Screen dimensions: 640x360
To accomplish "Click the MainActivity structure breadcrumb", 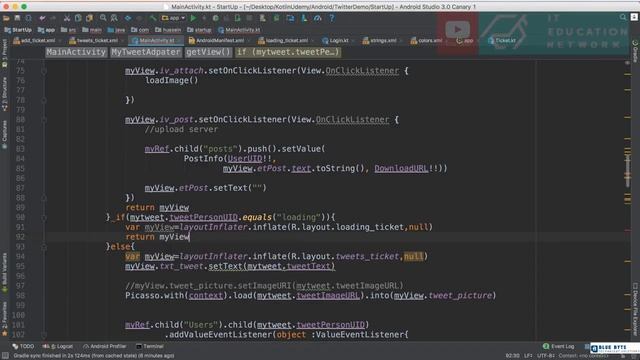I will [76, 52].
